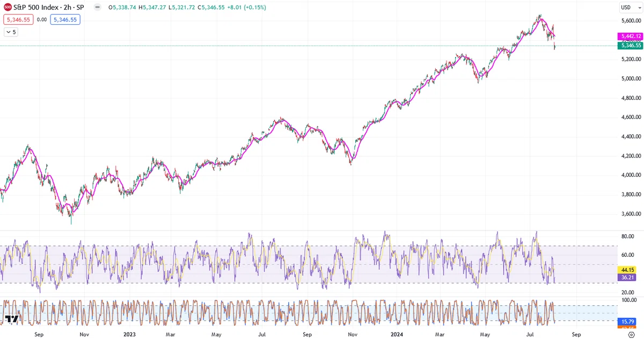Click the 5,000.00 price scale label

(x=631, y=78)
